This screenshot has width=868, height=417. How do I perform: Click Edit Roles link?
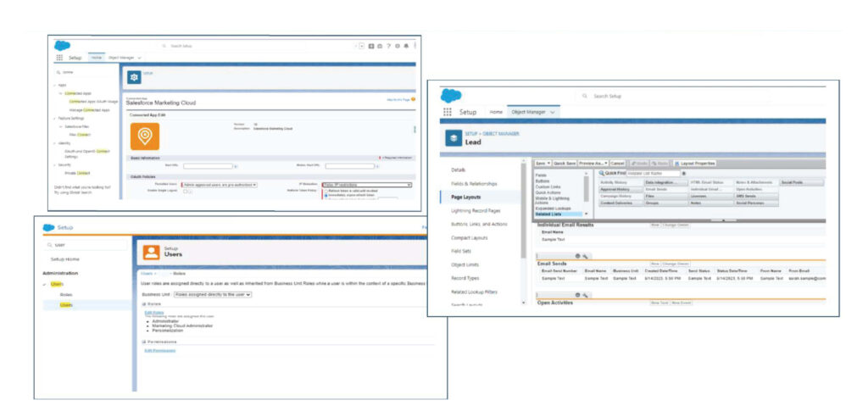[154, 313]
